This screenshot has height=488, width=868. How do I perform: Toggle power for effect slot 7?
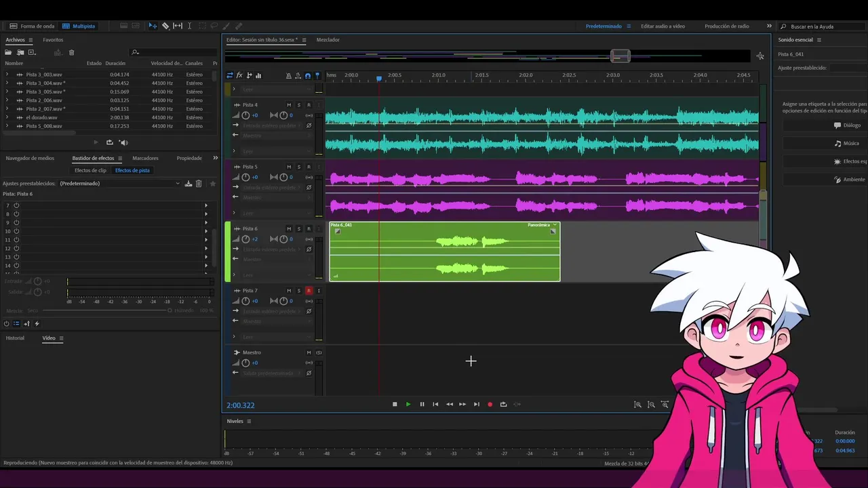pos(16,205)
